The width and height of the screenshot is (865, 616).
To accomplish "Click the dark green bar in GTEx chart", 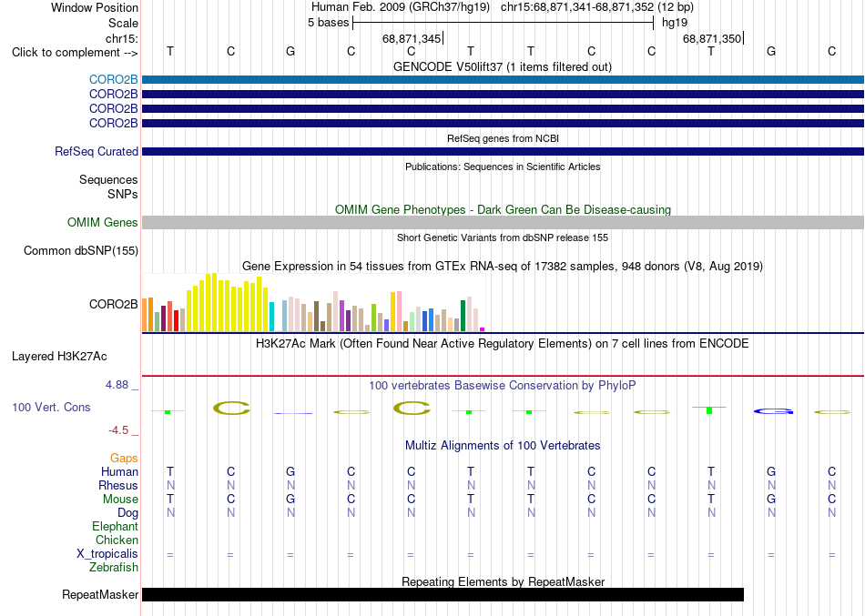I will (x=463, y=316).
